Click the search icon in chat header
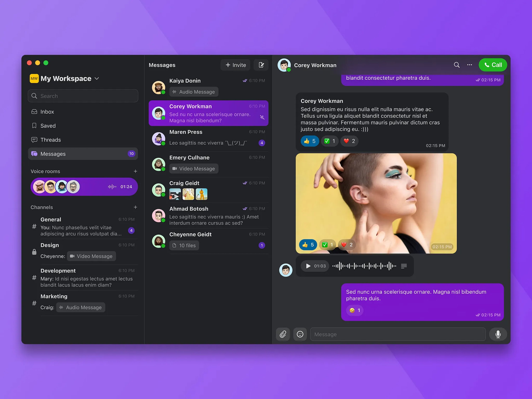This screenshot has height=399, width=532. [x=456, y=65]
